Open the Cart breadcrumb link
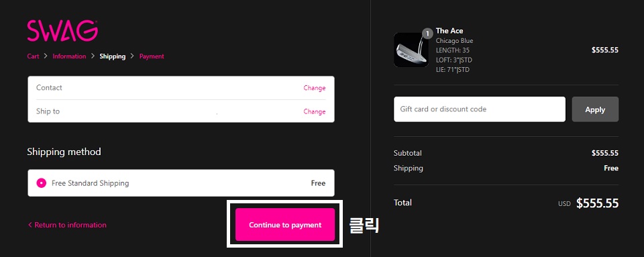The height and width of the screenshot is (257, 644). (33, 56)
